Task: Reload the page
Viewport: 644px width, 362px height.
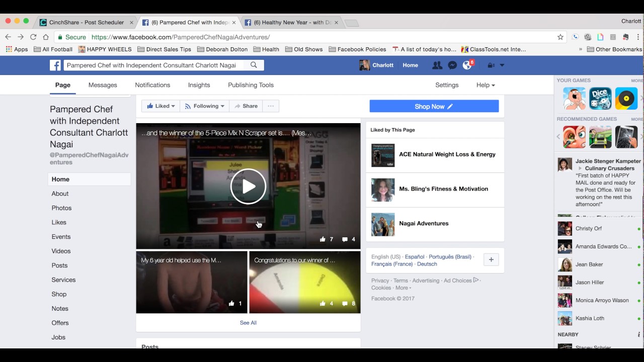Action: pyautogui.click(x=33, y=37)
